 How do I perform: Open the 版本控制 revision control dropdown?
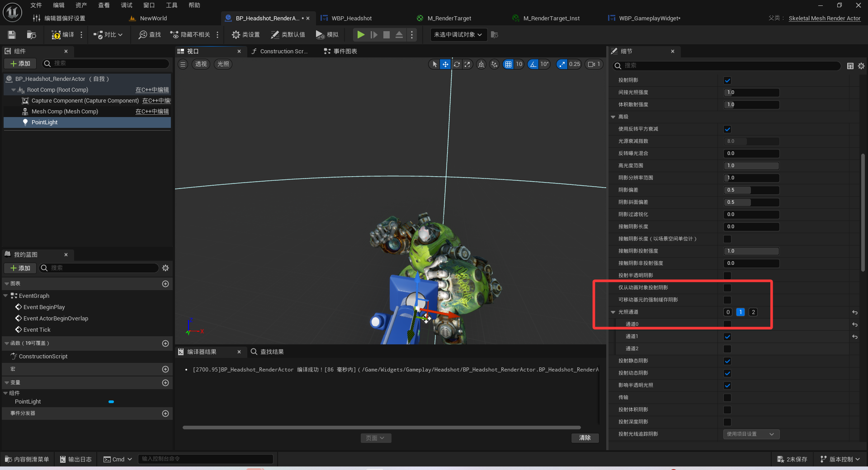(x=840, y=459)
